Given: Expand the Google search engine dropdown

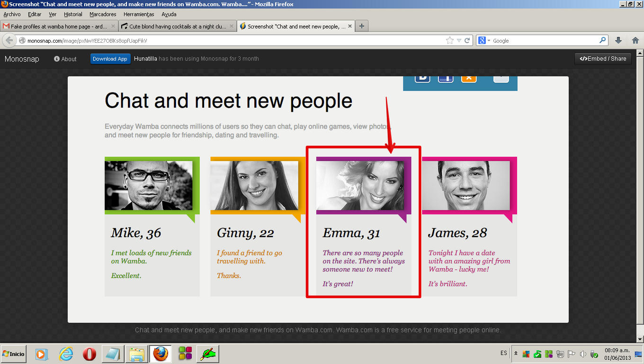Looking at the screenshot, I should 485,41.
